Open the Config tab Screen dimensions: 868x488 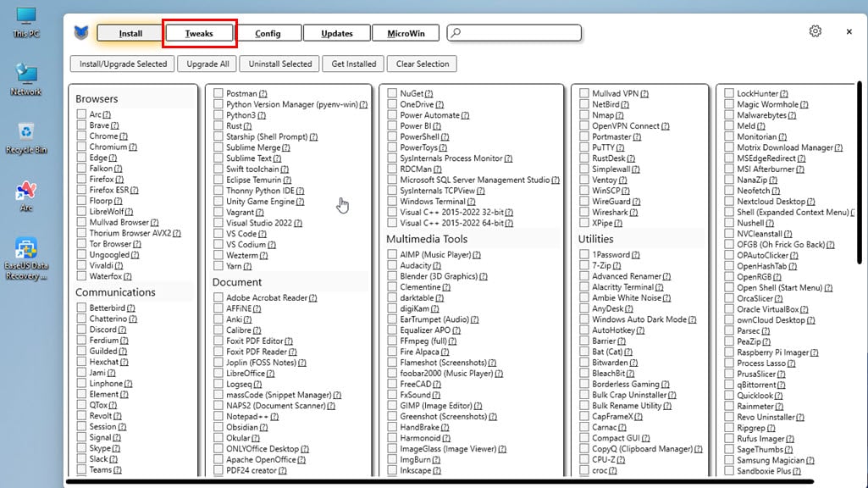[268, 33]
